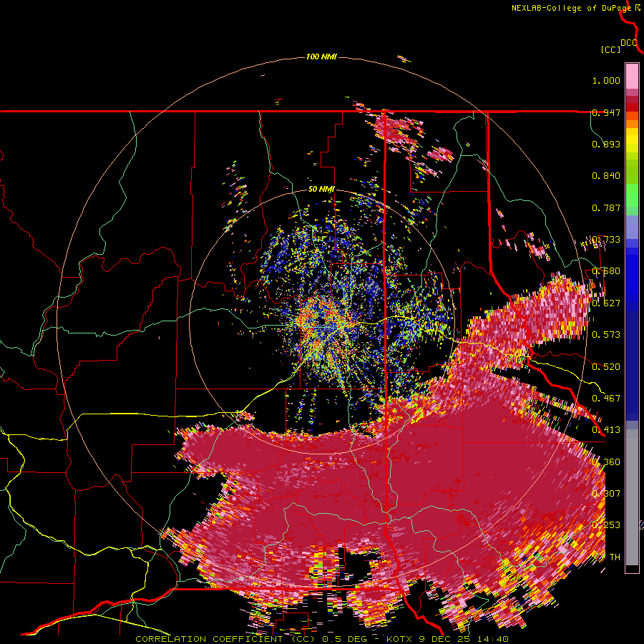
Task: Click the 0.307 scale value
Action: [x=606, y=494]
